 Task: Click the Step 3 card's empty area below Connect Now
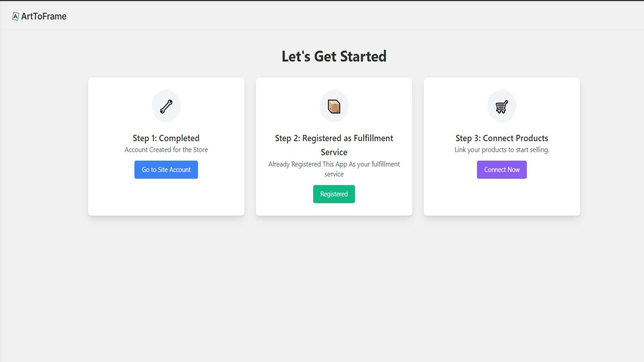(502, 197)
